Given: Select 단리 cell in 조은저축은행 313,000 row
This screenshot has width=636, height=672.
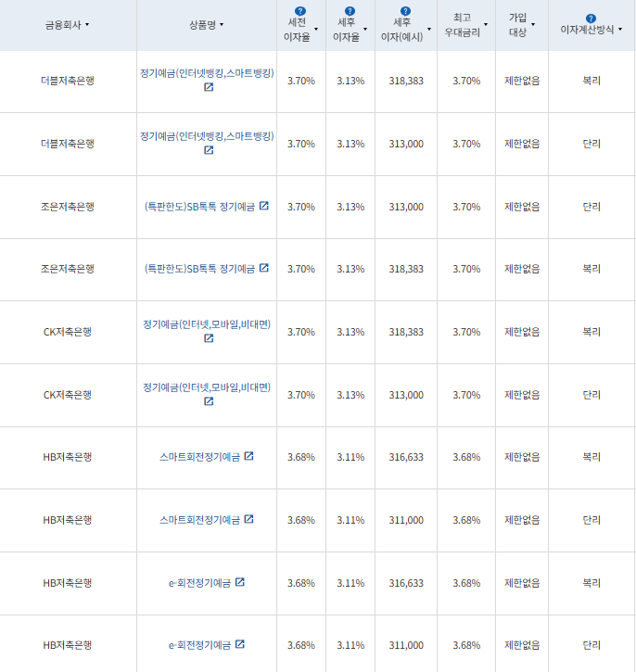Looking at the screenshot, I should coord(591,207).
